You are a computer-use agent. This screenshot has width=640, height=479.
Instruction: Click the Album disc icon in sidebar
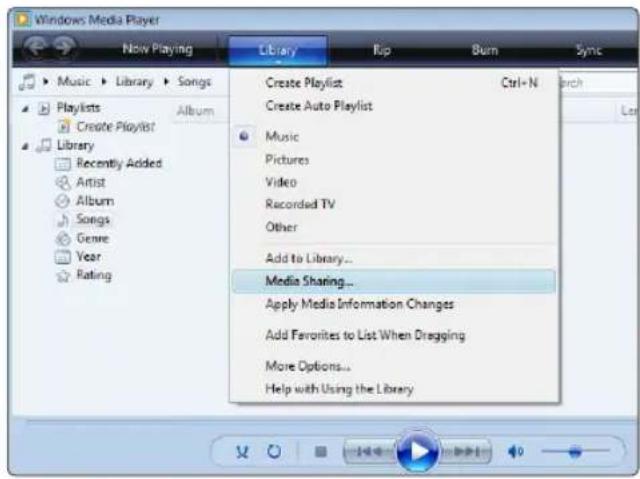pos(63,201)
